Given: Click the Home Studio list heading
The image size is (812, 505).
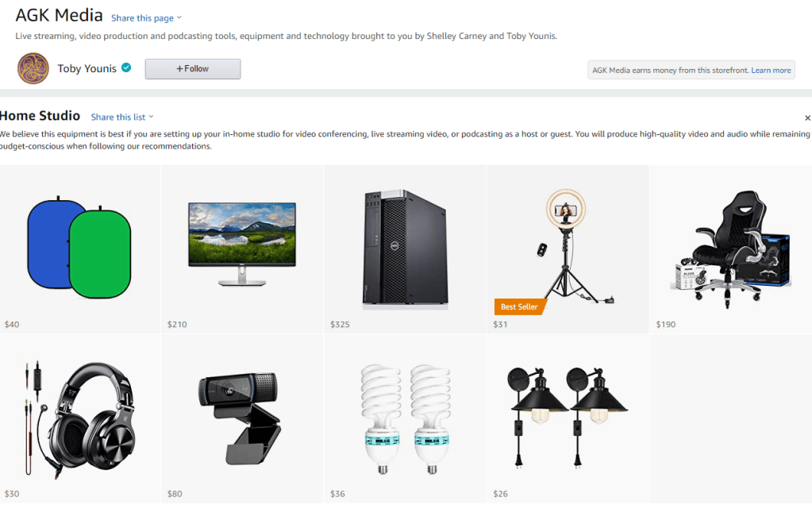Looking at the screenshot, I should 40,115.
